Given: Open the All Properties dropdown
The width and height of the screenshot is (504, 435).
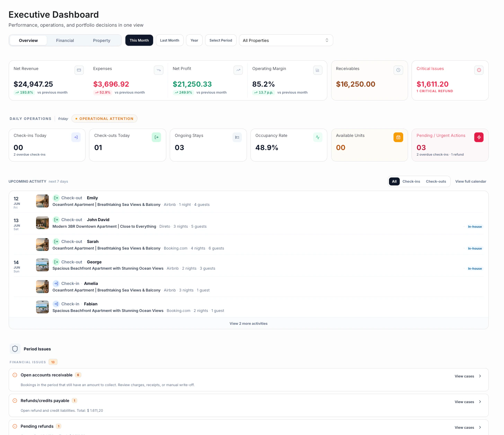Looking at the screenshot, I should point(286,40).
